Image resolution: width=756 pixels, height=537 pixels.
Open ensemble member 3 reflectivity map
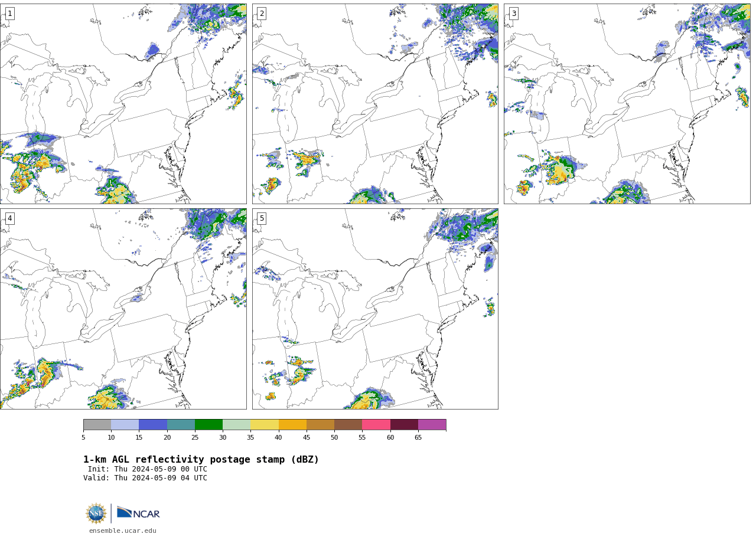tap(627, 104)
